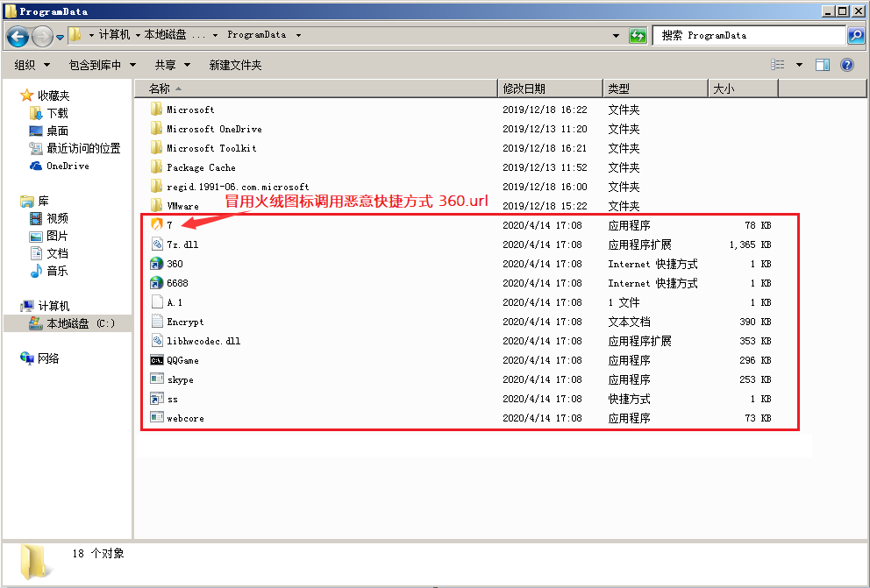The height and width of the screenshot is (588, 870).
Task: Select 本地磁盘 (C:) in navigation pane
Action: pos(80,323)
